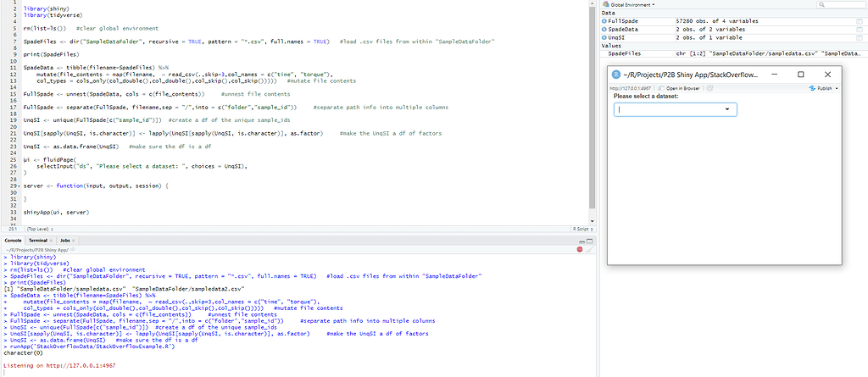
Task: Open the R Script file type selector
Action: pyautogui.click(x=581, y=229)
